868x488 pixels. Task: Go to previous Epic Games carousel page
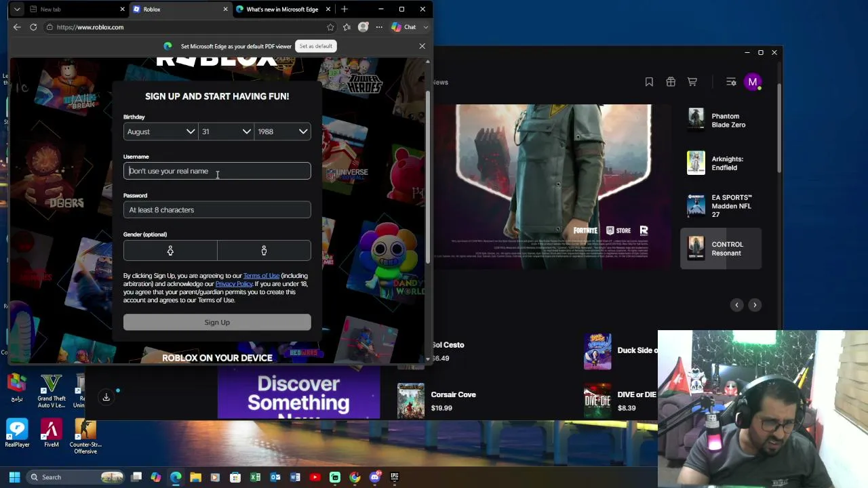coord(736,305)
